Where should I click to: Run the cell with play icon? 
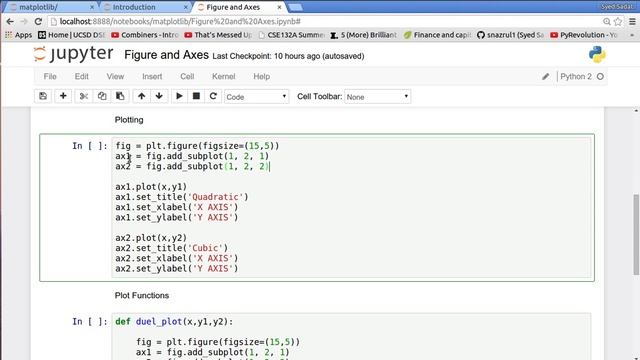[x=179, y=96]
